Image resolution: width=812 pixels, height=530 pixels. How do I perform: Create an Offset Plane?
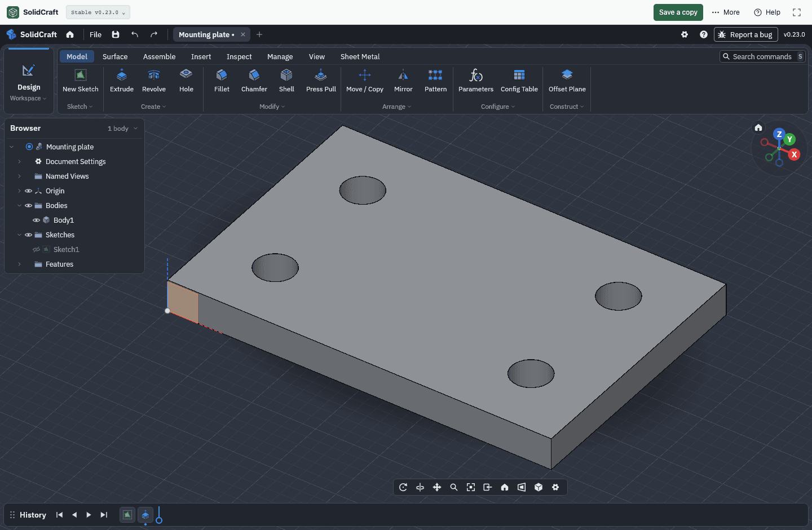(x=567, y=81)
